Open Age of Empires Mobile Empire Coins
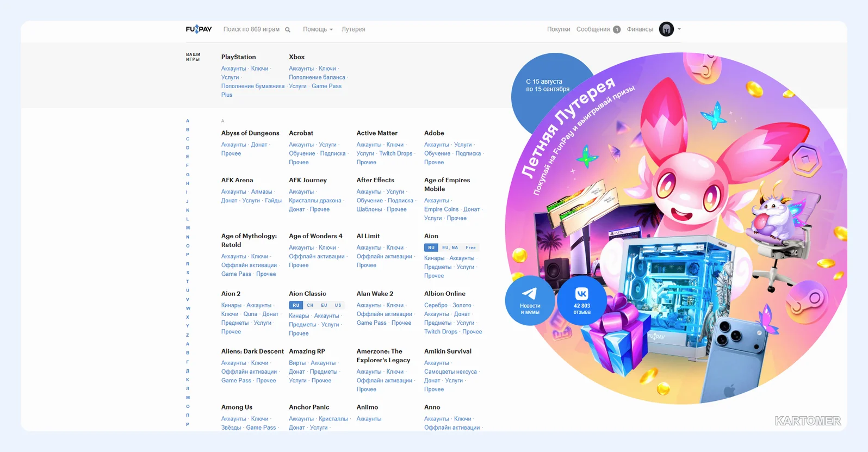The image size is (868, 452). pos(441,209)
